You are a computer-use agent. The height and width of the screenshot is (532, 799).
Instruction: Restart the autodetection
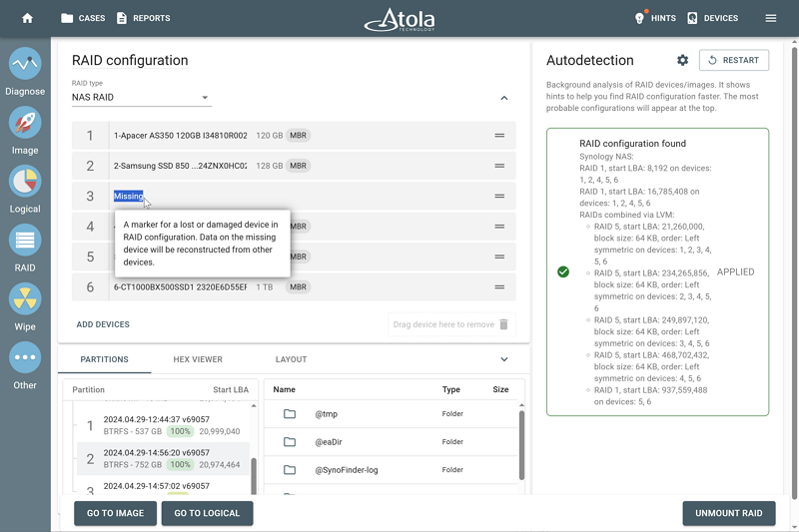[x=734, y=60]
